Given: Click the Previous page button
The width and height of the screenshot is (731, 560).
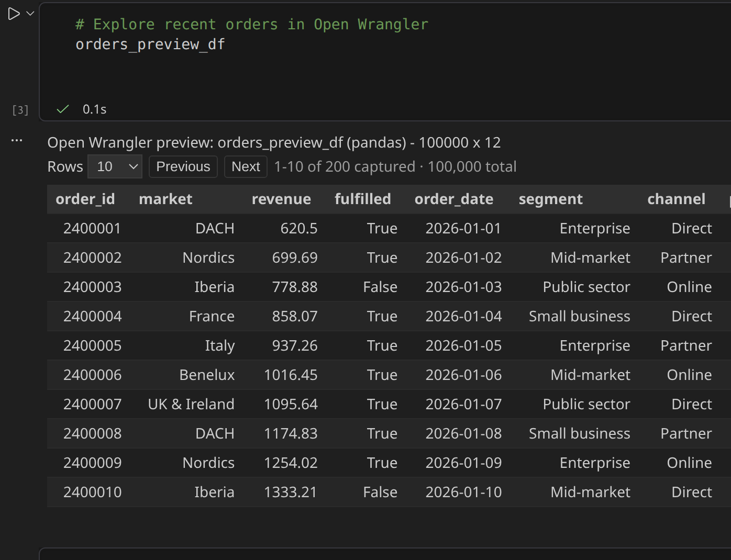Looking at the screenshot, I should click(183, 166).
